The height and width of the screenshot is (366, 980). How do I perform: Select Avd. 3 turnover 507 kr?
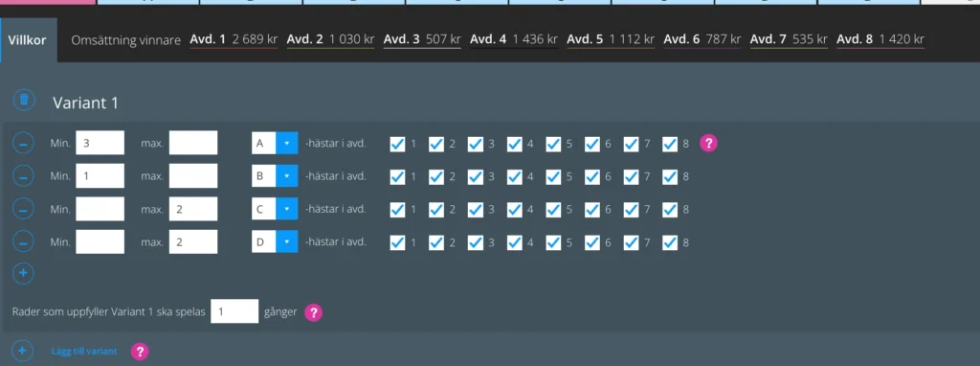click(422, 40)
